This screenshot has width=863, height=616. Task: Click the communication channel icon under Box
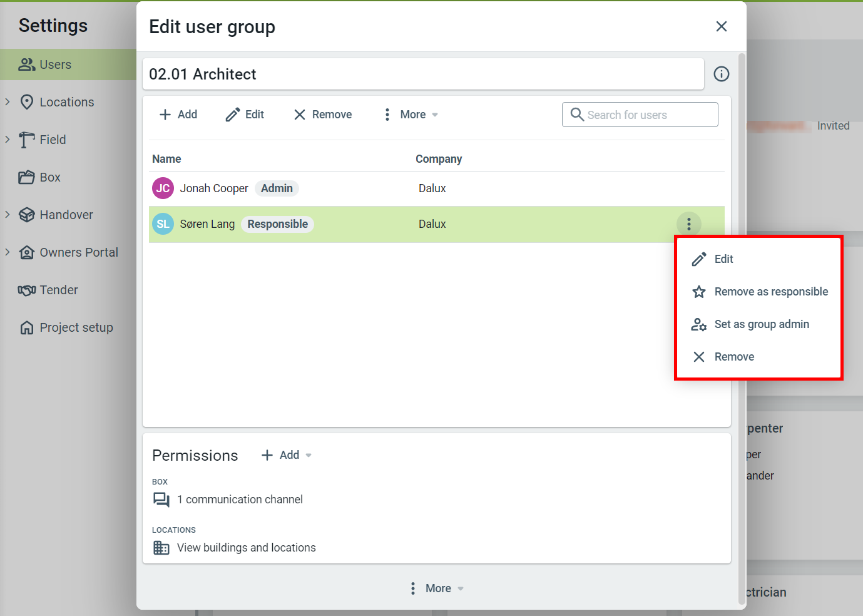[161, 500]
